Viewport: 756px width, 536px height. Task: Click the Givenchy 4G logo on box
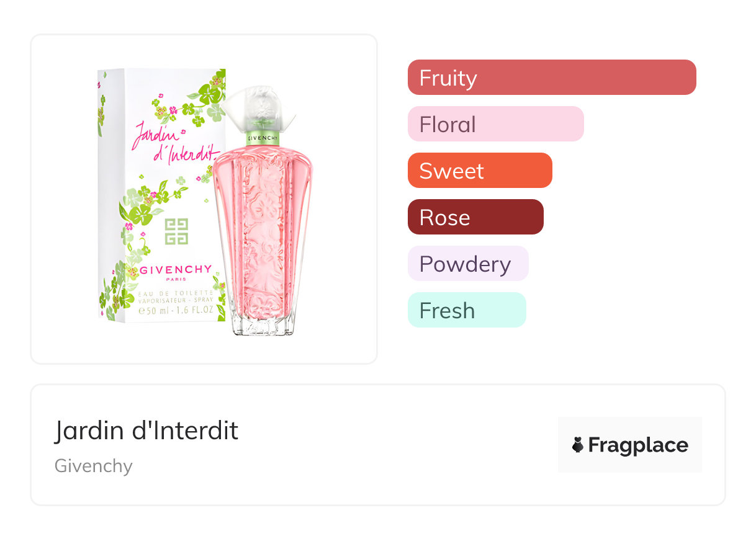(x=176, y=232)
